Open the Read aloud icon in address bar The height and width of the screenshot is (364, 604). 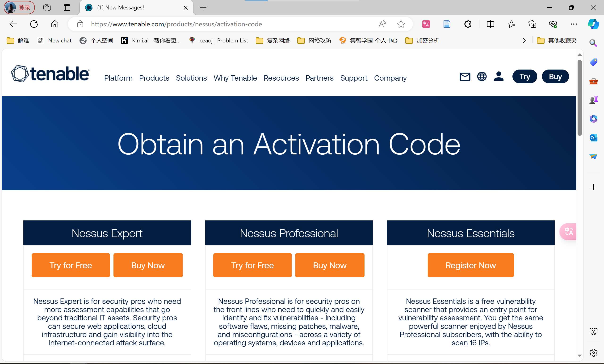(382, 24)
